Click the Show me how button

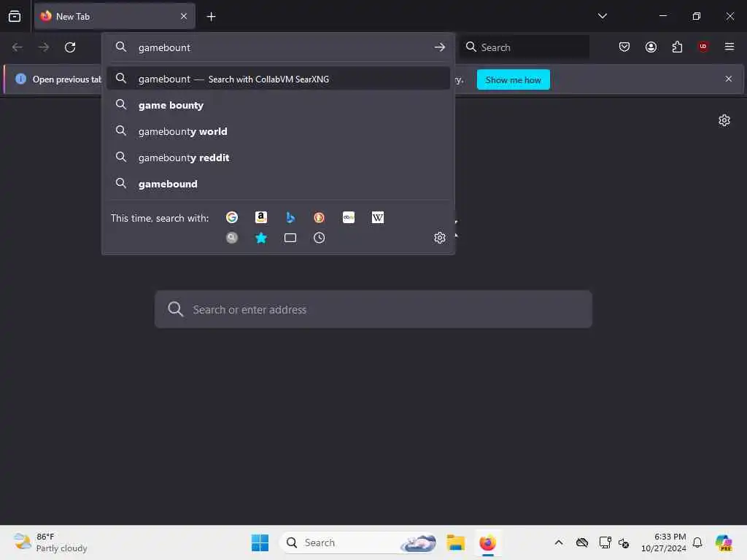coord(513,80)
